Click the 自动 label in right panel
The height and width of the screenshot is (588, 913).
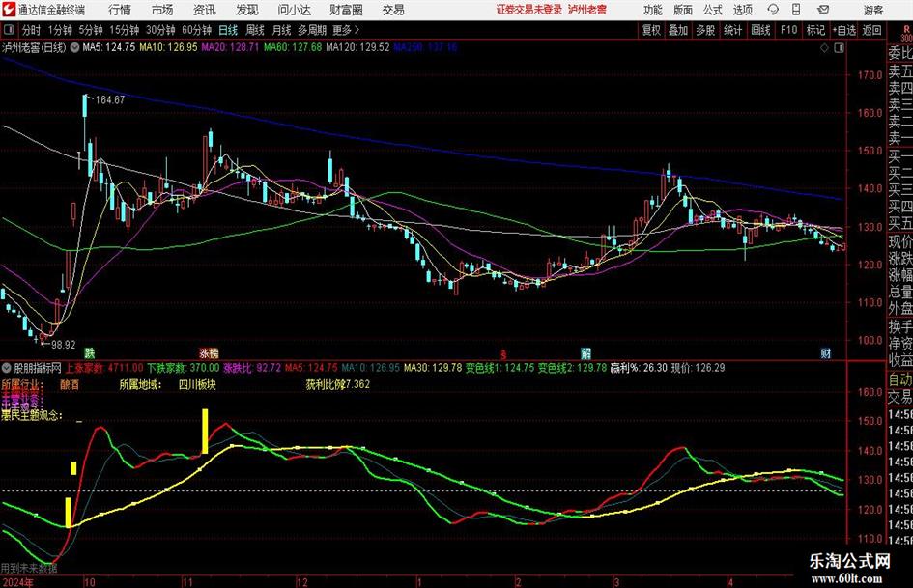tap(900, 380)
